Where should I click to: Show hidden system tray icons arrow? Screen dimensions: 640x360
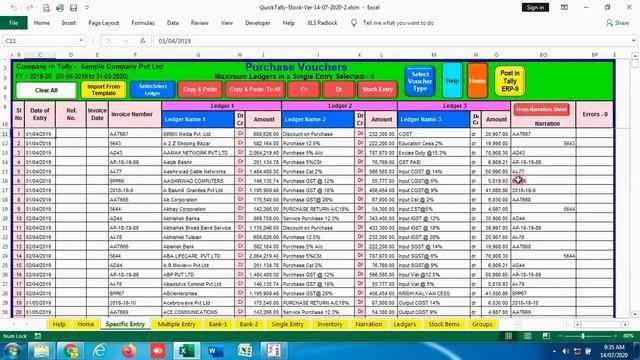(x=554, y=351)
